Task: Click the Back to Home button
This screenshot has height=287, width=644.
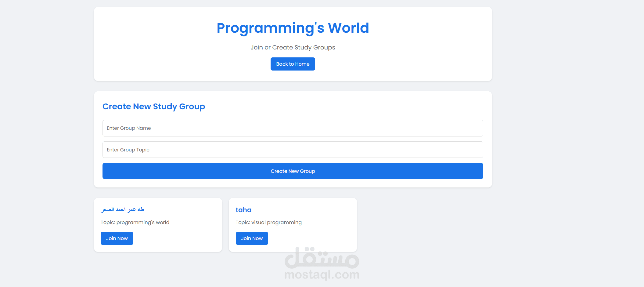Action: coord(293,64)
